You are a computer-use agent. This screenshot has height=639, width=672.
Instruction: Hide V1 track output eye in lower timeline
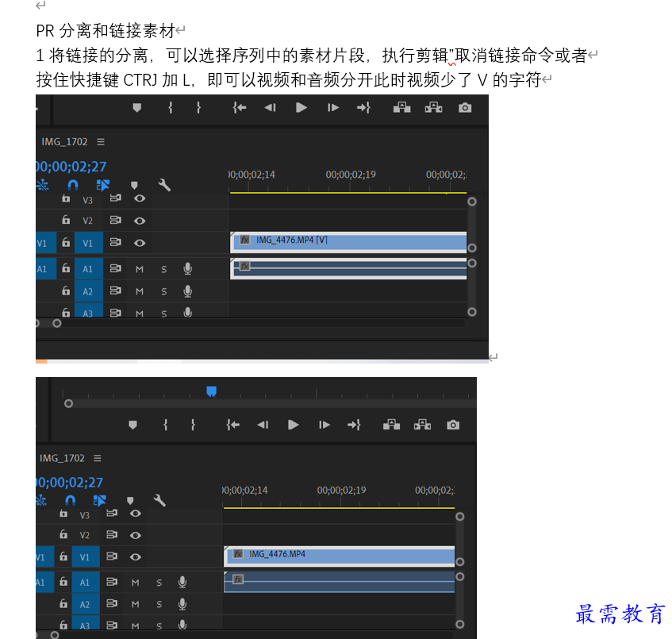tap(136, 557)
